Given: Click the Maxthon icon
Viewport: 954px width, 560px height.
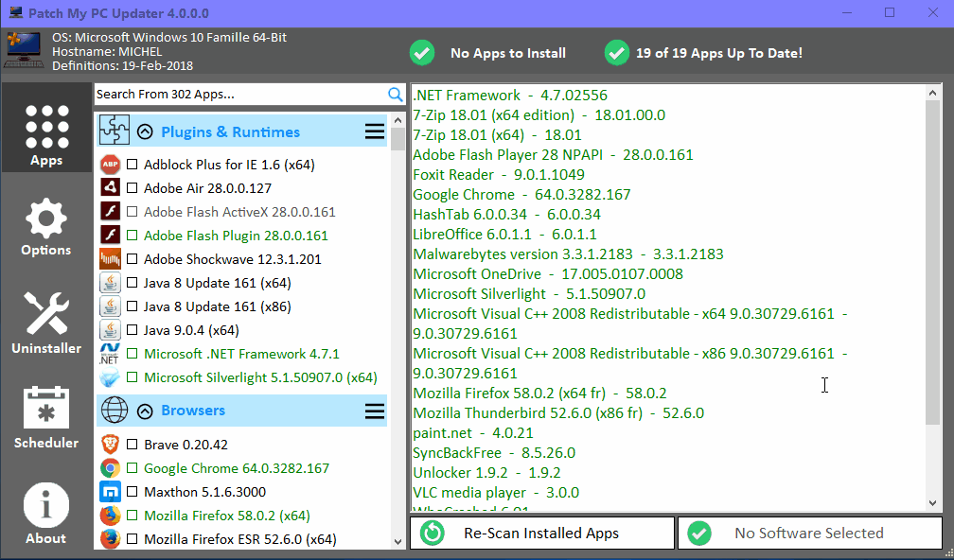Looking at the screenshot, I should pyautogui.click(x=110, y=491).
